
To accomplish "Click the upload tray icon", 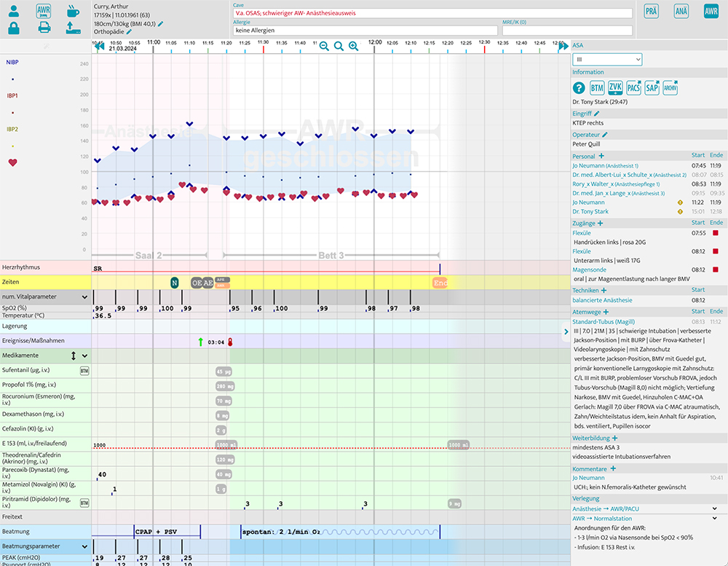I will pyautogui.click(x=73, y=28).
